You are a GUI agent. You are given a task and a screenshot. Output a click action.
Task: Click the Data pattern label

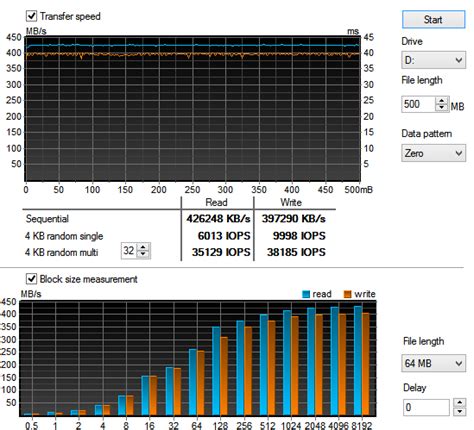(427, 134)
